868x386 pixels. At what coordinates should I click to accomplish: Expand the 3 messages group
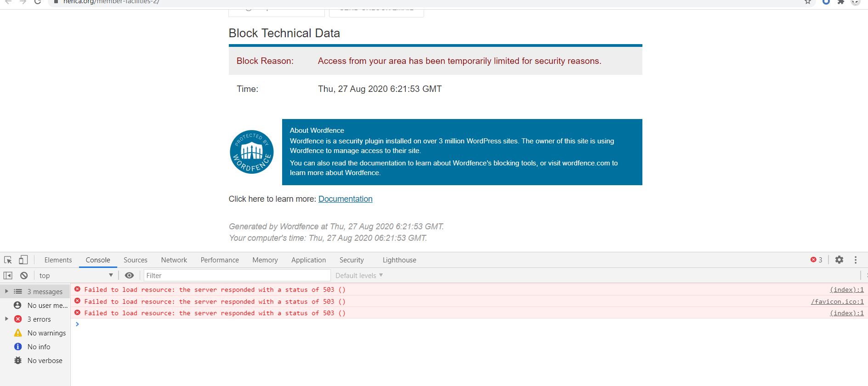pos(6,291)
